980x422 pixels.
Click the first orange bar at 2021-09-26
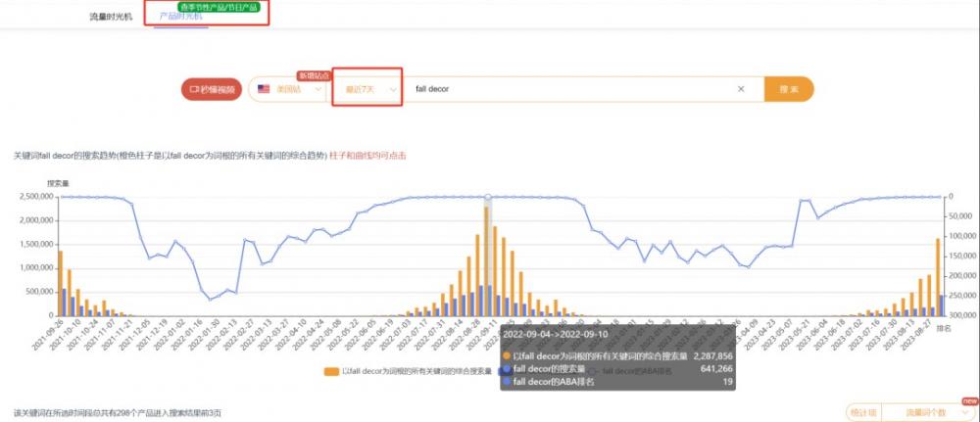click(x=60, y=283)
